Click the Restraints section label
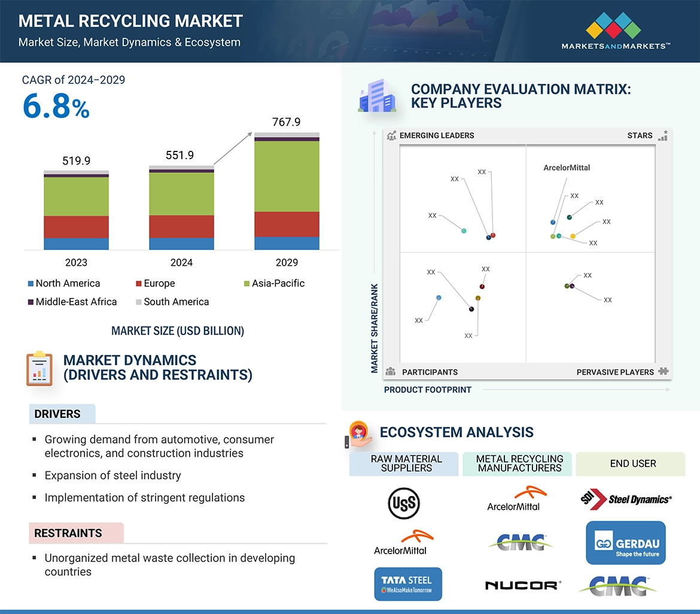The height and width of the screenshot is (614, 700). tap(68, 533)
